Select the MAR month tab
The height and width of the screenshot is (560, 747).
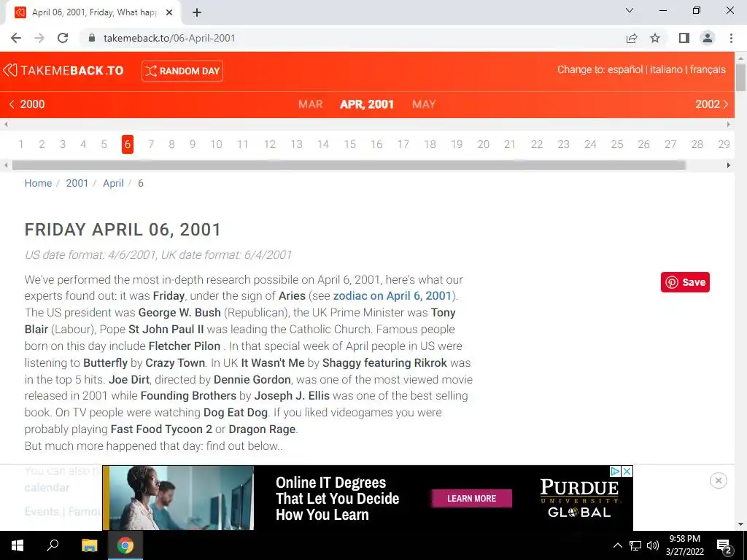[x=311, y=104]
